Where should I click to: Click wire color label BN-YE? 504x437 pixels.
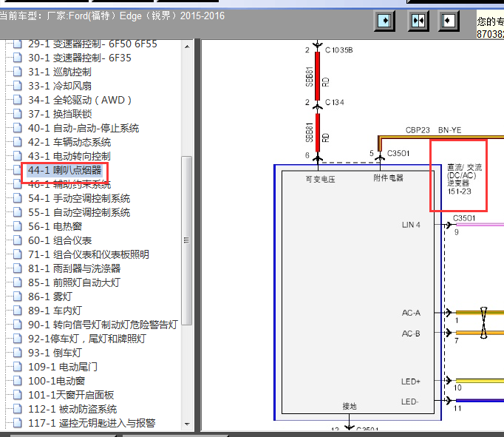point(449,130)
